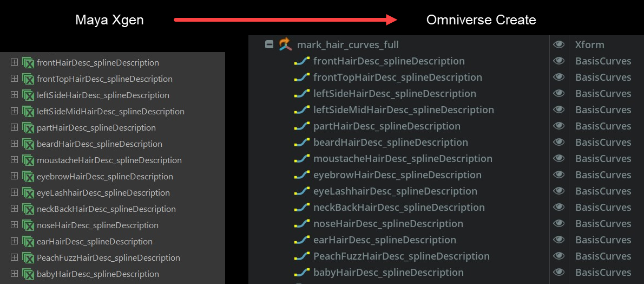Click Xform type label of mark_hair_curves_full

[x=589, y=45]
